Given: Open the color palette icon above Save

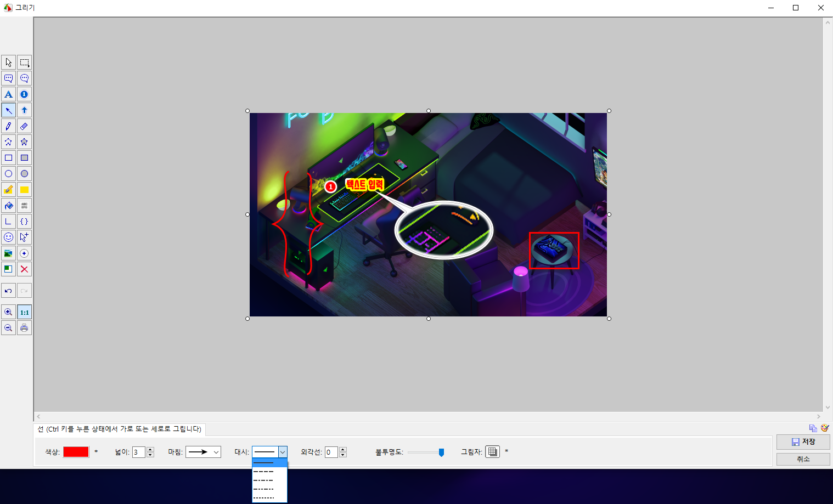Looking at the screenshot, I should [x=824, y=428].
